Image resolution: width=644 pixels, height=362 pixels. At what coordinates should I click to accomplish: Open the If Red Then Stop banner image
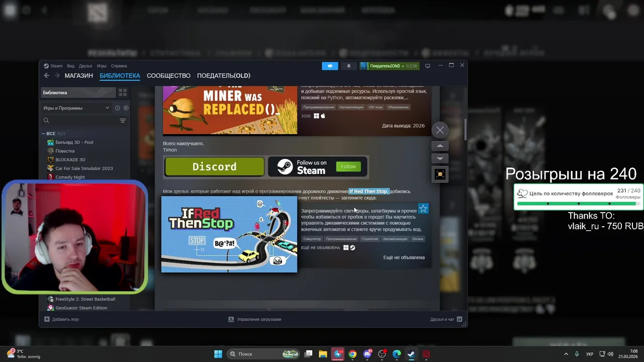[x=229, y=234]
